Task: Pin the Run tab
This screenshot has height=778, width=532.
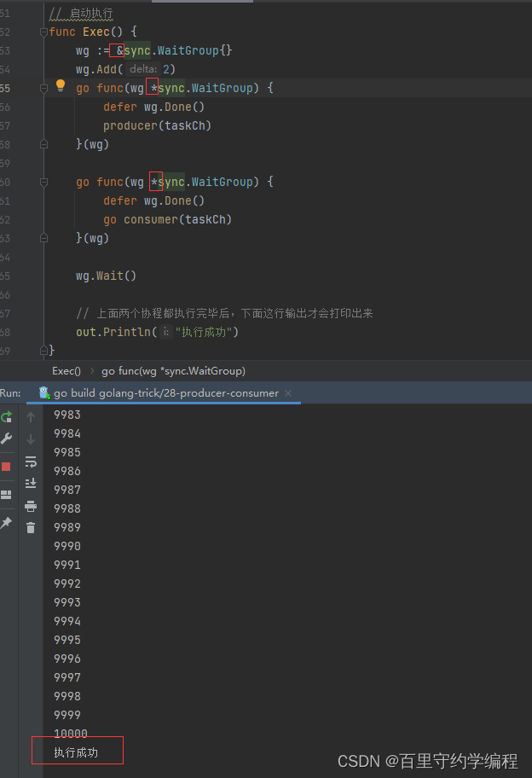Action: point(6,522)
